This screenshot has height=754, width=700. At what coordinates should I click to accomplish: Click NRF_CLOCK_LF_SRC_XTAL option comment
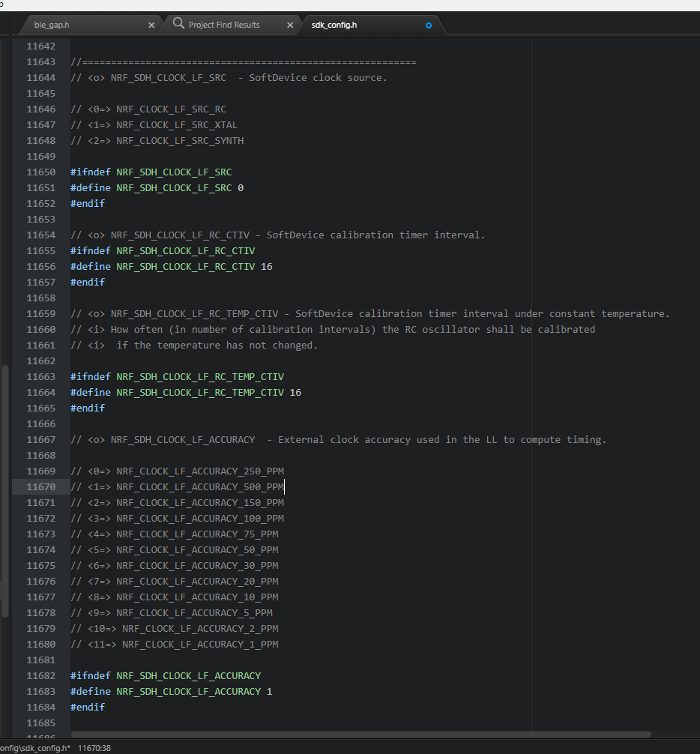[176, 125]
